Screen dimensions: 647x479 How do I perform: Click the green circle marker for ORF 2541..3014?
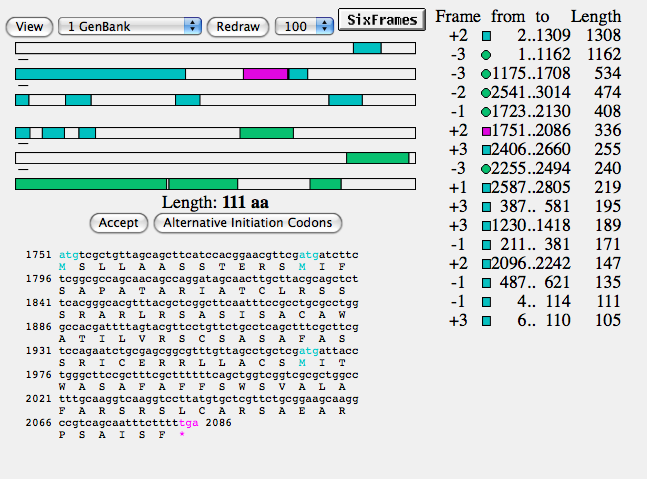click(x=487, y=93)
